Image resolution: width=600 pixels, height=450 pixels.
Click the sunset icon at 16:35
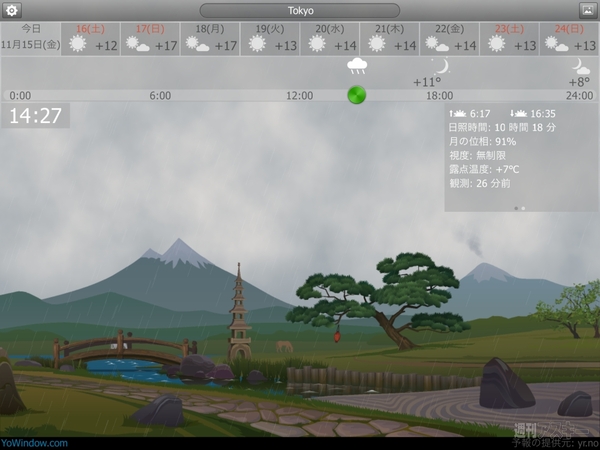pos(518,114)
